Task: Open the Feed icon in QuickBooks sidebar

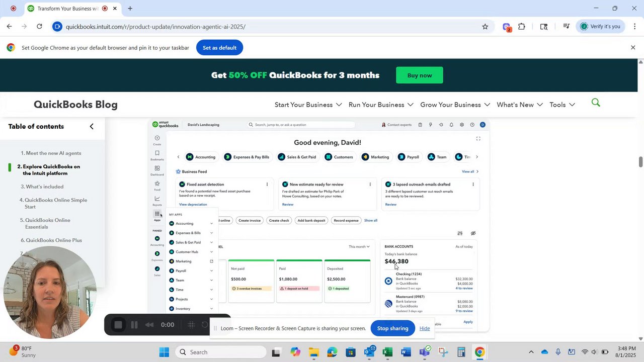Action: click(x=157, y=184)
